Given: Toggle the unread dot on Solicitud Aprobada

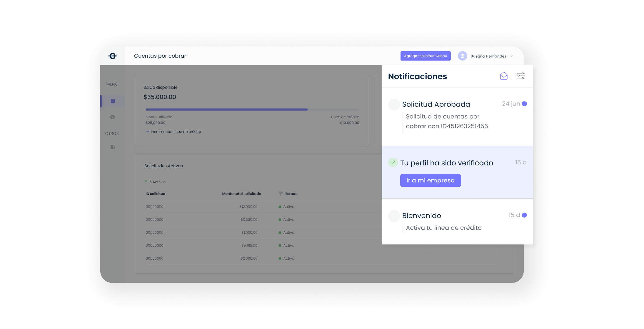Looking at the screenshot, I should pyautogui.click(x=524, y=103).
